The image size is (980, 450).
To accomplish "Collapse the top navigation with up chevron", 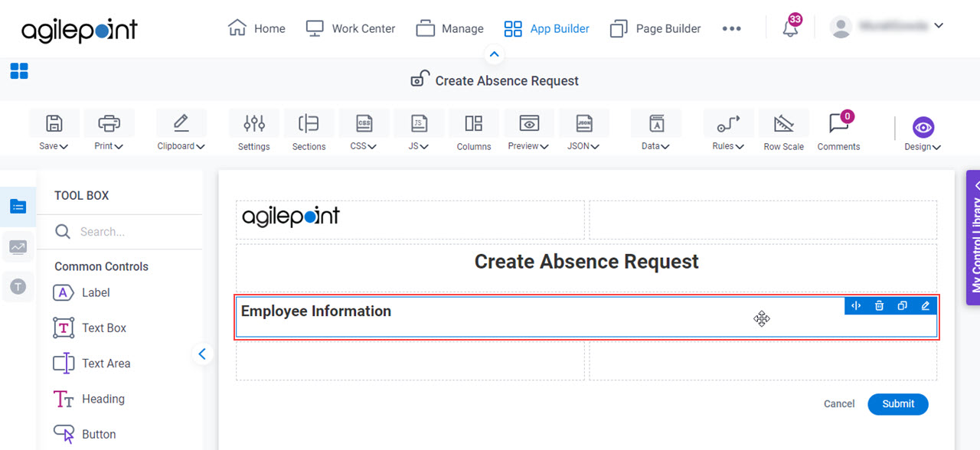I will [x=494, y=54].
